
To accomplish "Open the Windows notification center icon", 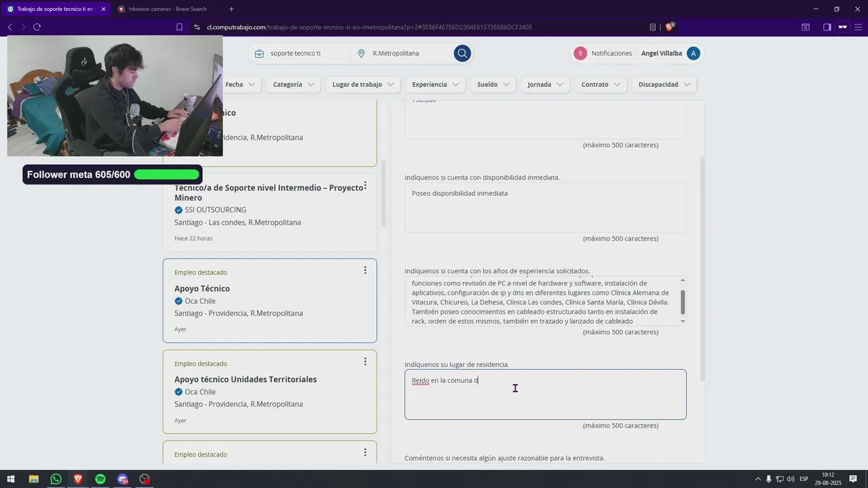I will [853, 479].
